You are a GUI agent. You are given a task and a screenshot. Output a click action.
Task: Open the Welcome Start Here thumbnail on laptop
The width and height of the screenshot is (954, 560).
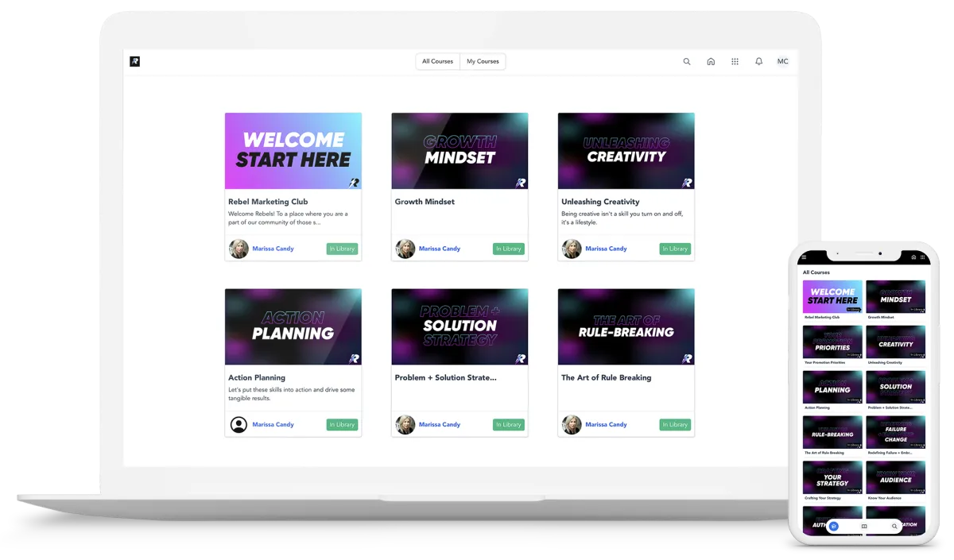click(293, 151)
